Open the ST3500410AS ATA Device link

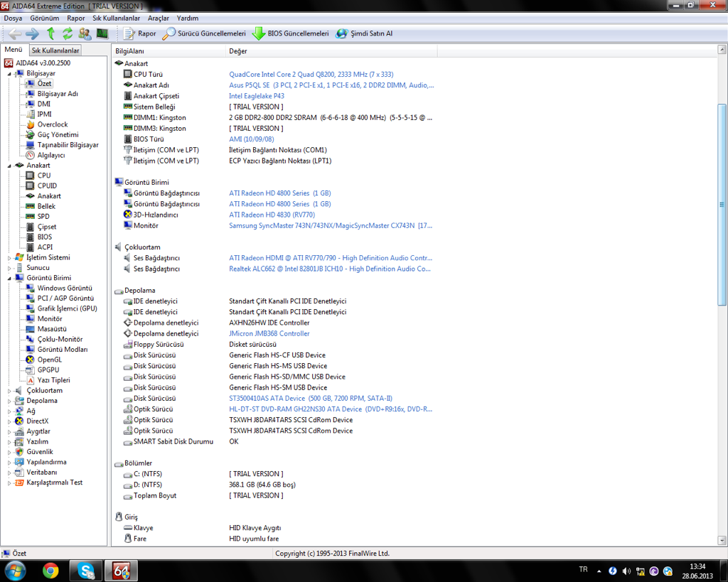coord(311,398)
